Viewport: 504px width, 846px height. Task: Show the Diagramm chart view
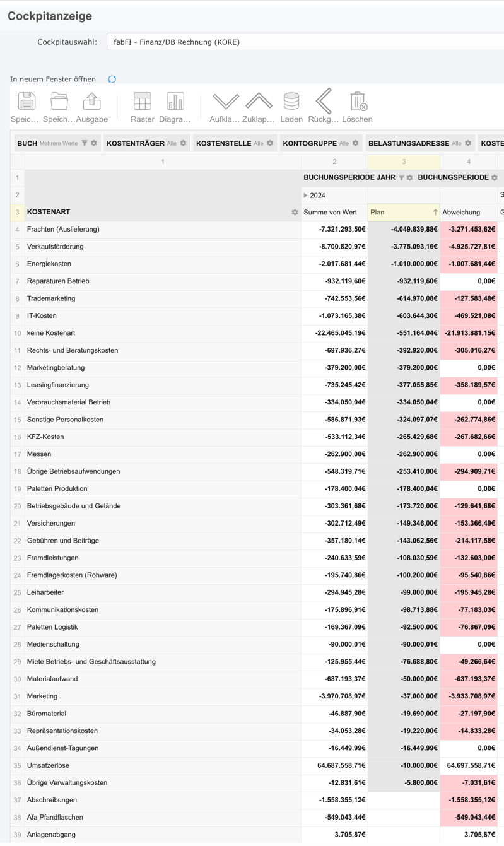175,102
